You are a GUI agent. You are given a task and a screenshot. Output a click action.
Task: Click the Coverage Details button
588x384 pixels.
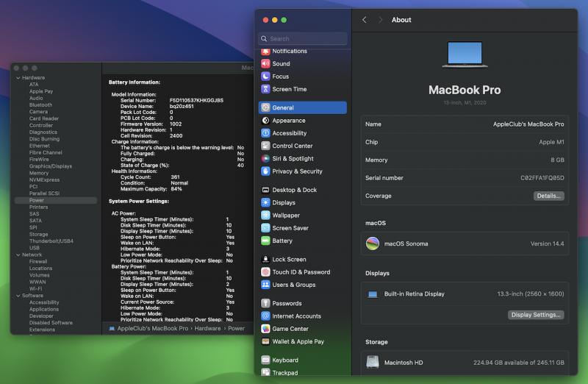pos(548,196)
